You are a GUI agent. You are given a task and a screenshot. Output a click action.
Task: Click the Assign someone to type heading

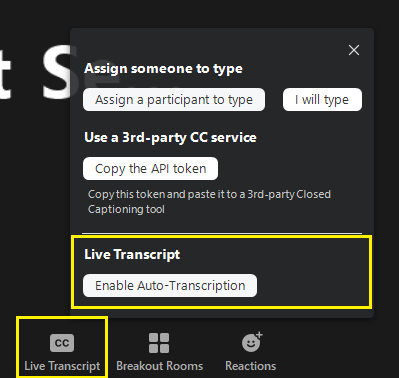163,69
